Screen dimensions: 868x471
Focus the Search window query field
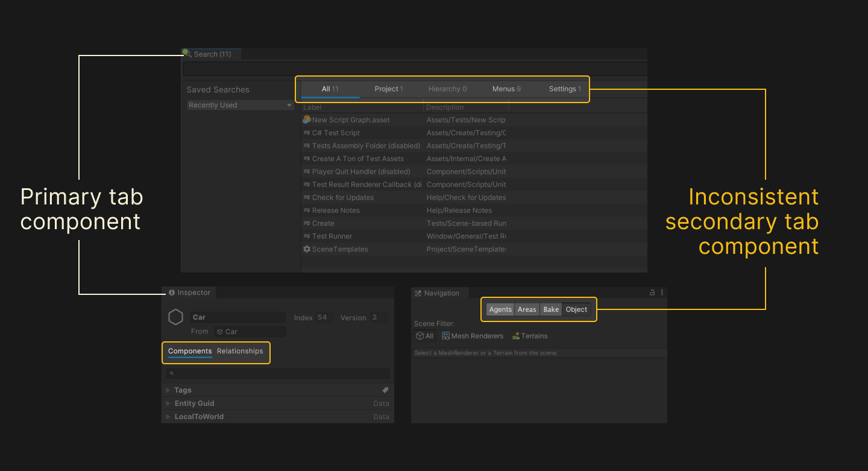click(x=415, y=69)
